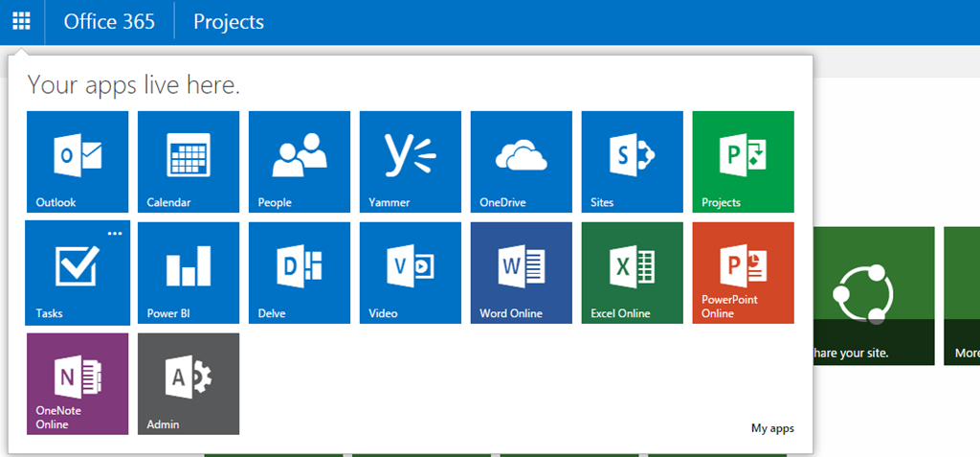Open the Outlook app tile
The image size is (980, 457).
pyautogui.click(x=78, y=162)
